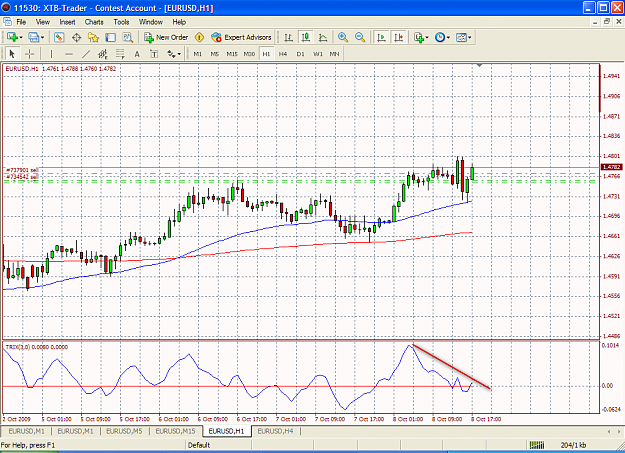625x453 pixels.
Task: Switch to H4 timeframe button
Action: 283,54
